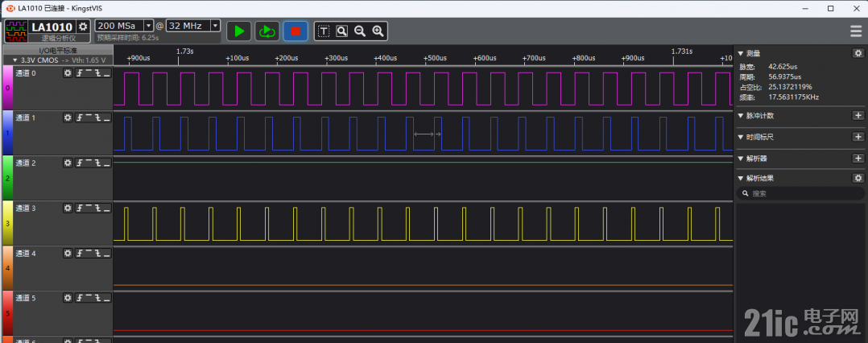Collapse the 脉冲计数 section
The width and height of the screenshot is (868, 343).
[741, 116]
